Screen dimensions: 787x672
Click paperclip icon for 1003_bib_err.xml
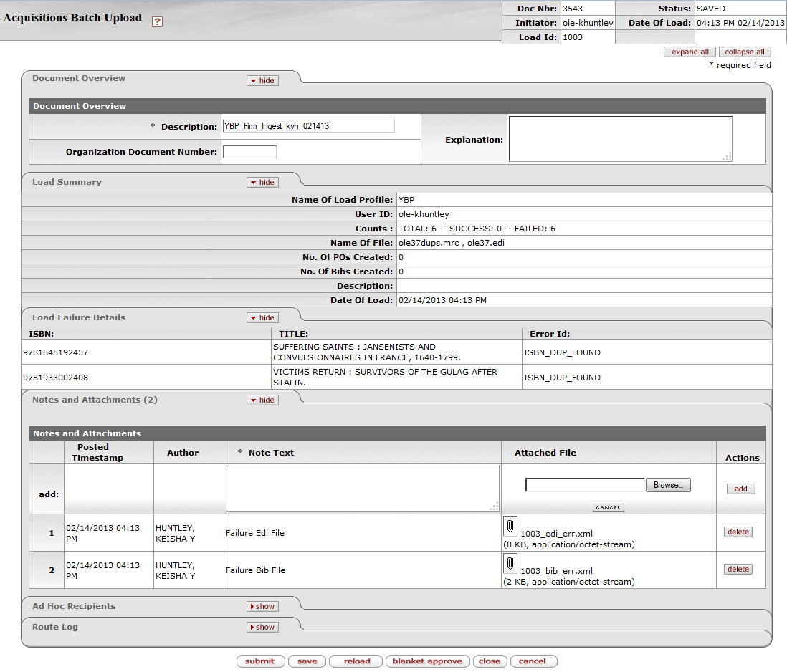(510, 563)
